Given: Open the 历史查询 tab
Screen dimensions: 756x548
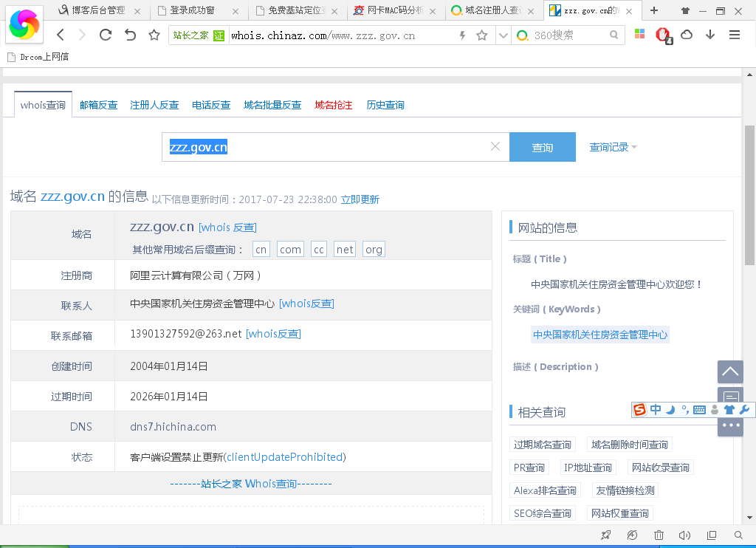Looking at the screenshot, I should [385, 105].
